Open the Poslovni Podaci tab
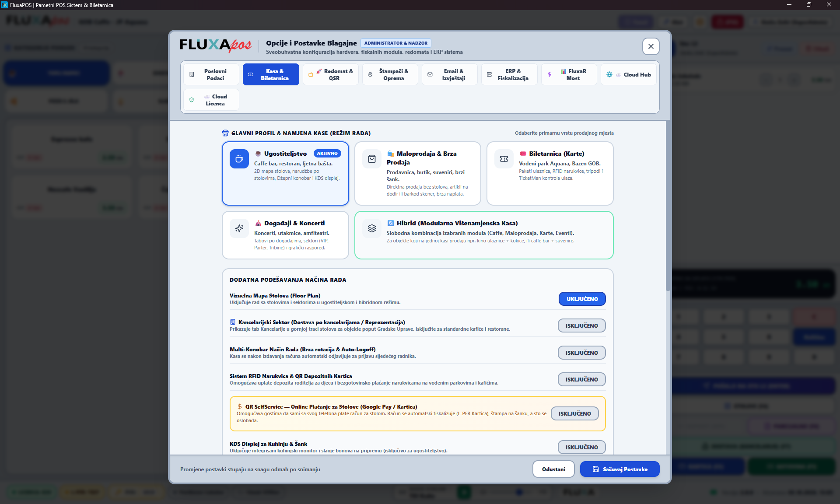 [211, 74]
